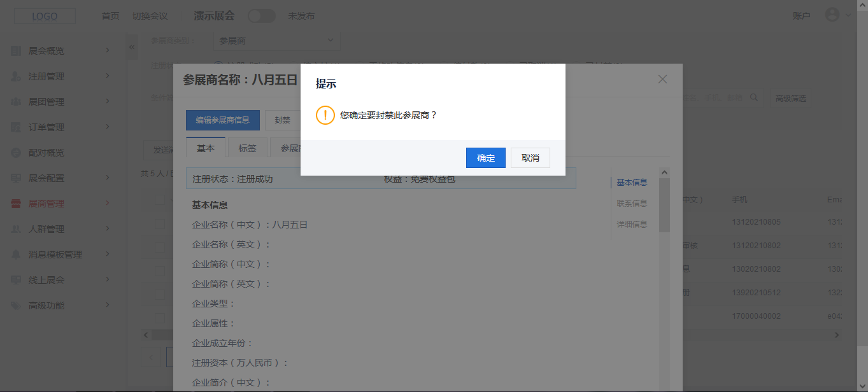The height and width of the screenshot is (392, 868).
Task: Click the 订单管理 sidebar icon
Action: coord(16,127)
